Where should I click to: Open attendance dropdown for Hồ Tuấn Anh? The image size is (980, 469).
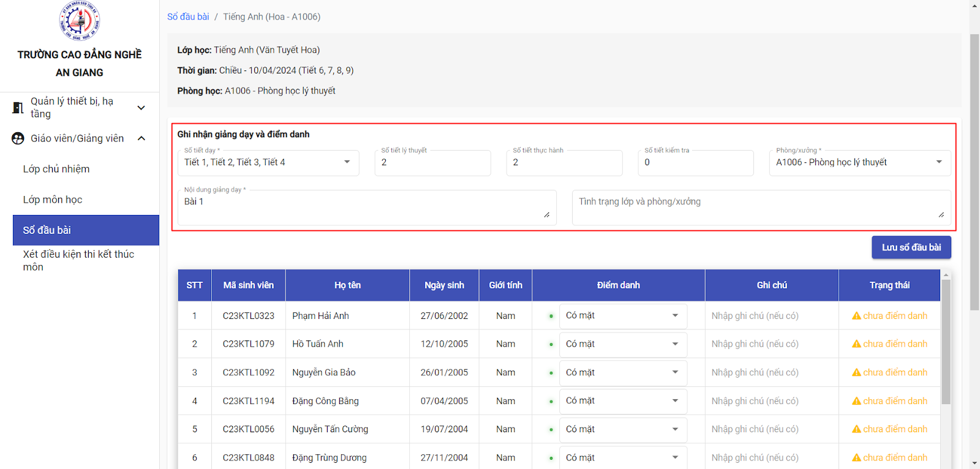coord(623,344)
